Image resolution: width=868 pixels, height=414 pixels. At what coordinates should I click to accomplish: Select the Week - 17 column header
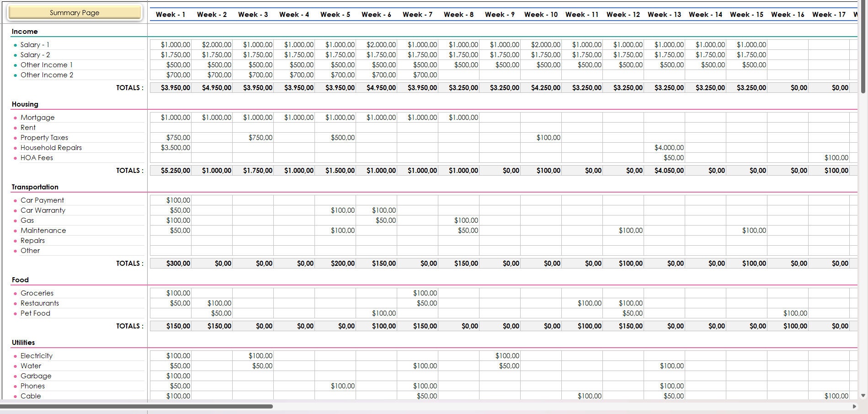pos(829,15)
